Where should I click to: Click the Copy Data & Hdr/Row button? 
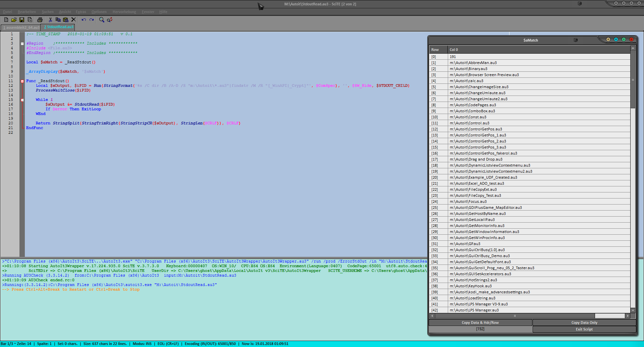click(480, 323)
